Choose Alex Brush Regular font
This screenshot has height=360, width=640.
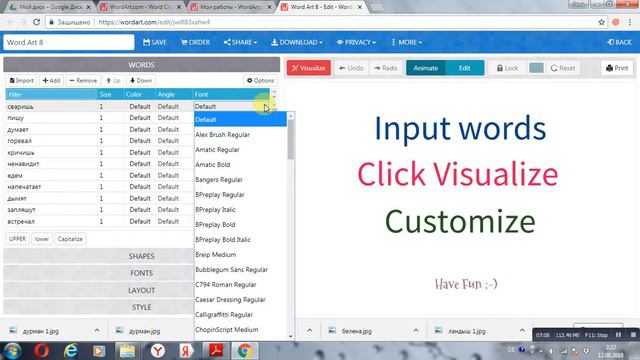pyautogui.click(x=240, y=134)
